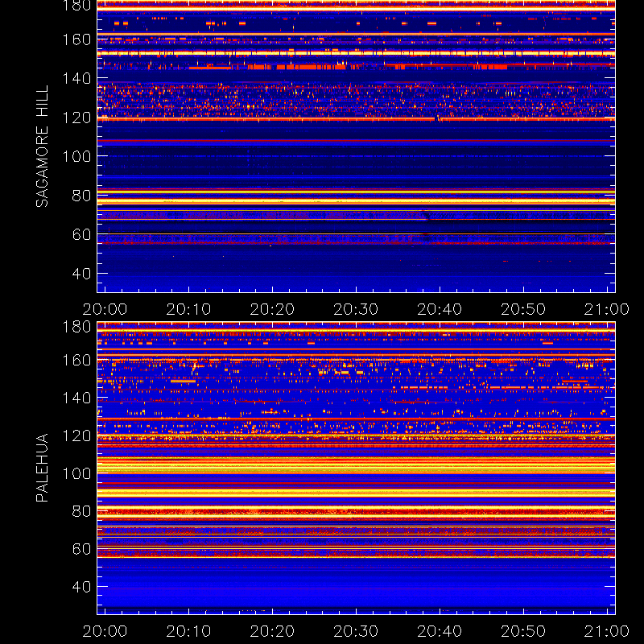The height and width of the screenshot is (644, 644).
Task: Select the 120 frequency label on Sagamore Hill axis
Action: (x=76, y=118)
